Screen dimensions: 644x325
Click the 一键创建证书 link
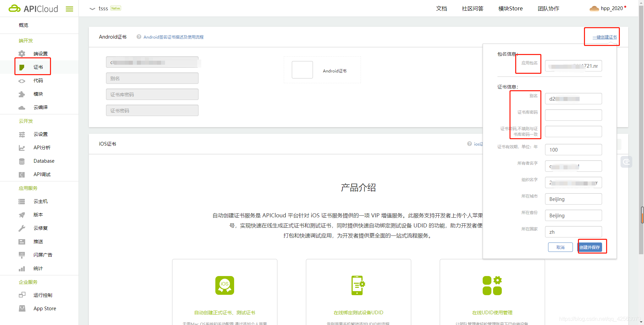coord(604,37)
